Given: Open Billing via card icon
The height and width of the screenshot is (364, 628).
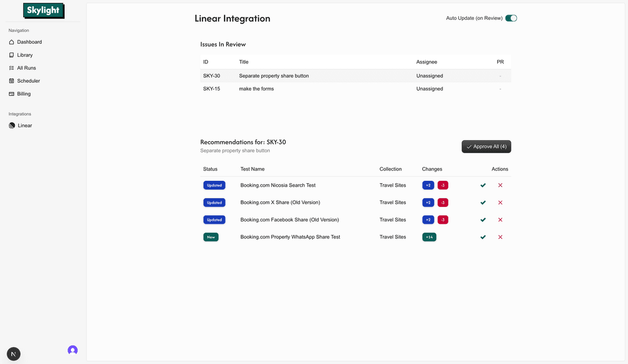Looking at the screenshot, I should coord(12,94).
